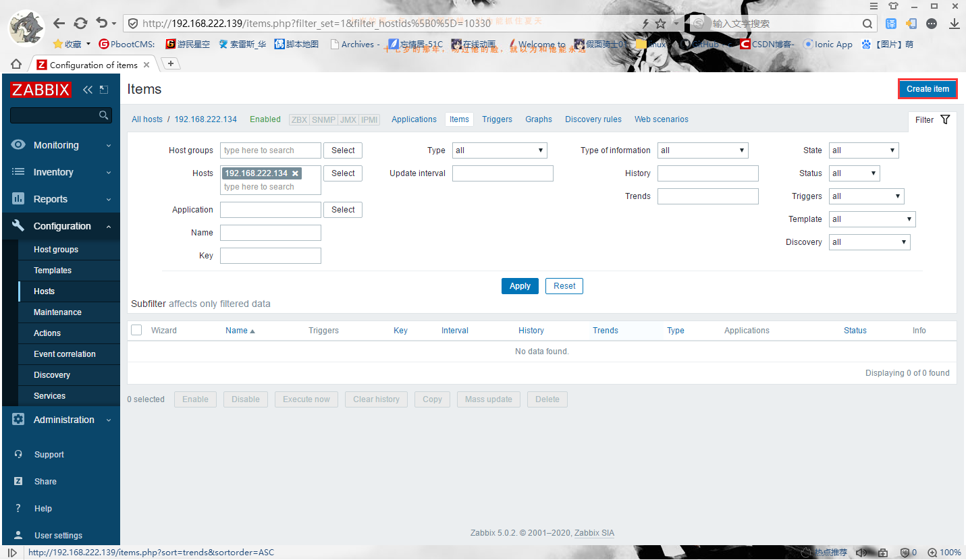Click the Update interval input field
The height and width of the screenshot is (560, 966).
[x=503, y=173]
